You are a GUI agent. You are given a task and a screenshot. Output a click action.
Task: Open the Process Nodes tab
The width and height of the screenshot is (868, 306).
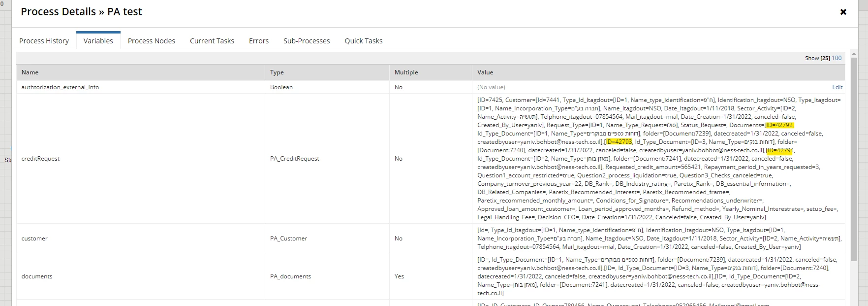click(x=152, y=41)
